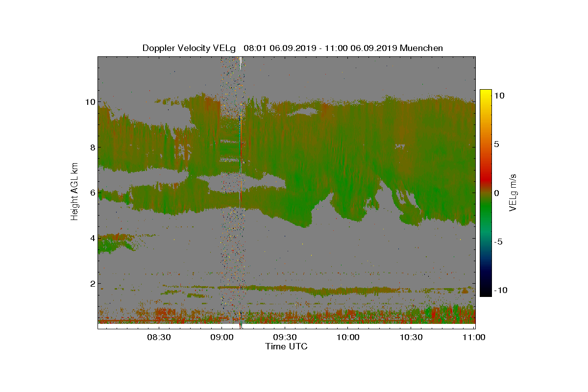Click the colorbar value 5
The image size is (588, 392).
(496, 145)
